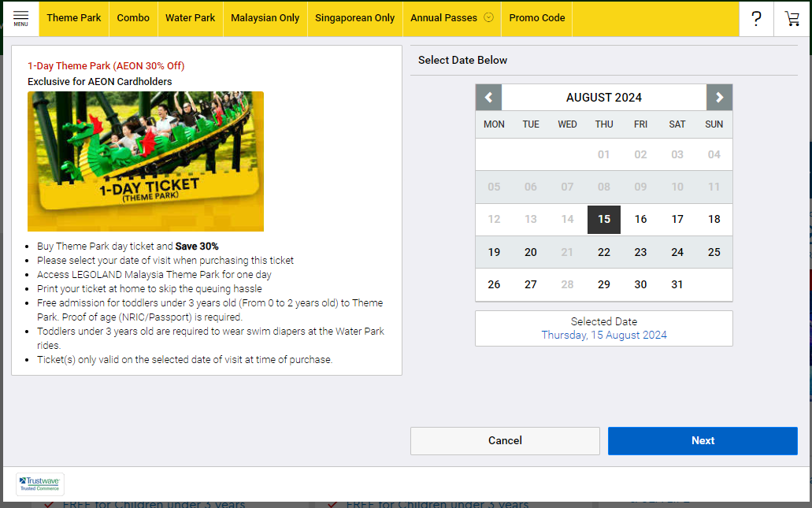
Task: Click the THU weekday column header
Action: (x=604, y=124)
